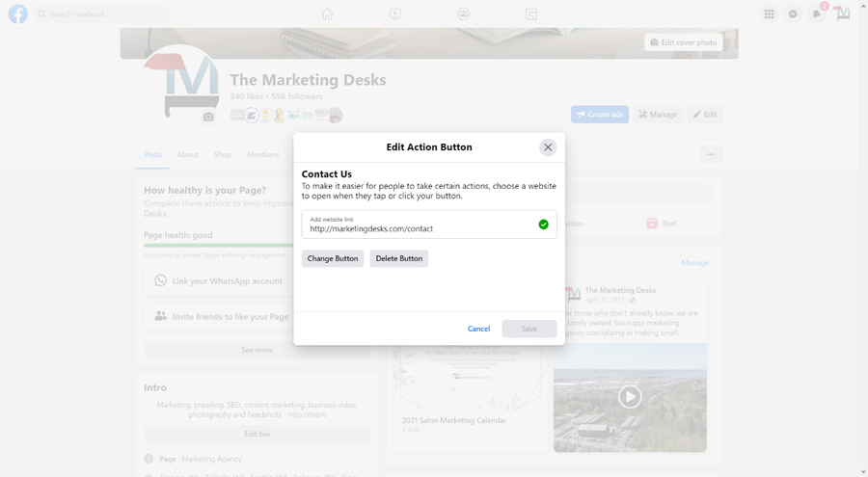Click the Edit pencil button
Viewport: 868px width, 477px height.
pyautogui.click(x=705, y=114)
